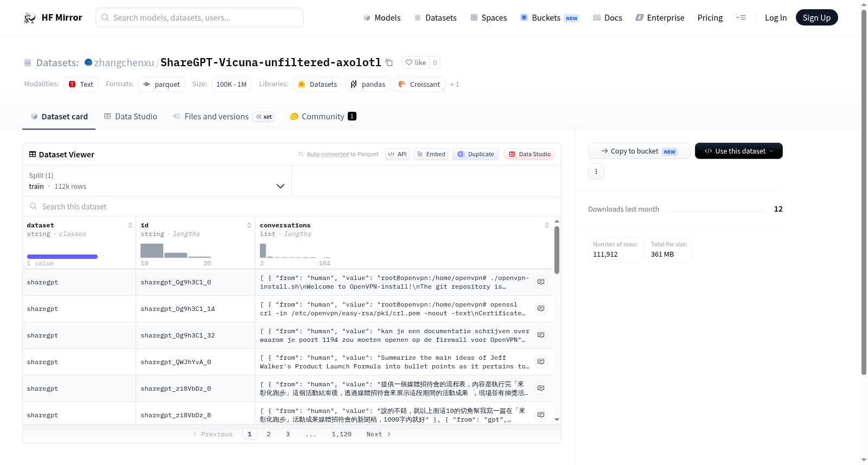This screenshot has width=868, height=465.
Task: Expand the sharegpt_Og9h3C1_14 conversation row icon
Action: click(541, 309)
